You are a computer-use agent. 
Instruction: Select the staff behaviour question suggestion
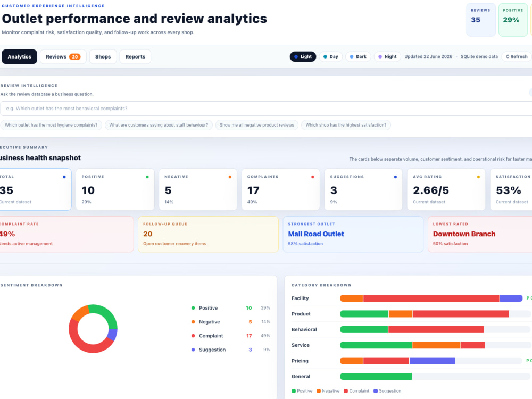(x=159, y=125)
